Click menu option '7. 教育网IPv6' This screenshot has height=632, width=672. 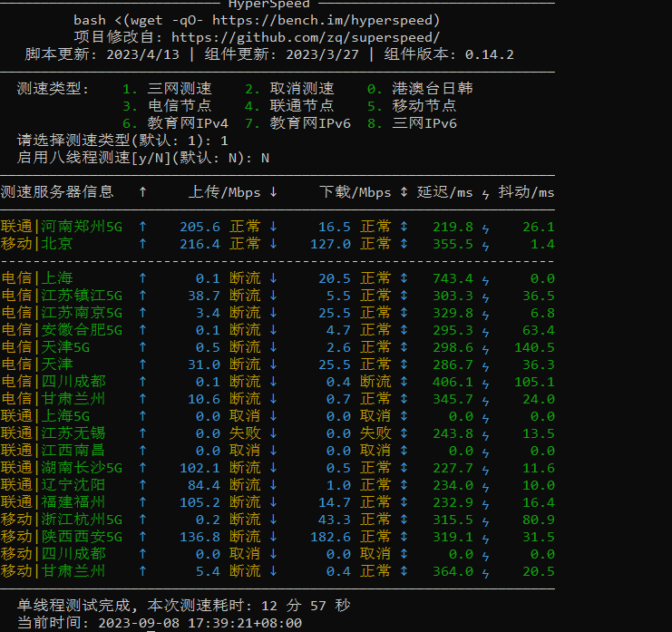297,123
